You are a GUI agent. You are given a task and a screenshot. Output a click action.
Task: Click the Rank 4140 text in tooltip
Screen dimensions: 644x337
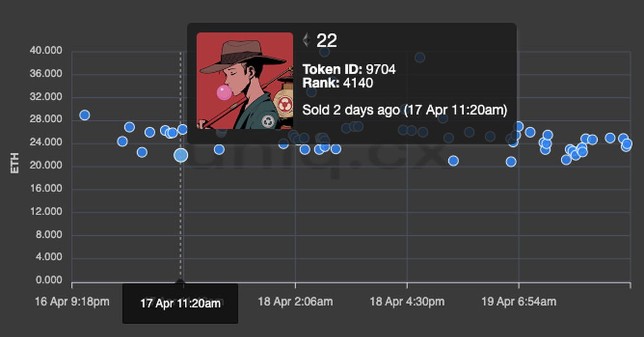click(337, 82)
